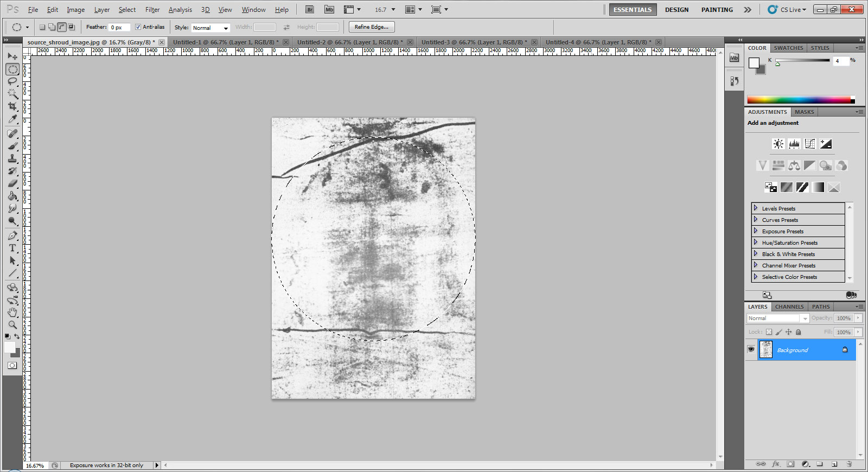The height and width of the screenshot is (472, 868).
Task: Select the Elliptical Marquee tool in toolbox
Action: (12, 69)
